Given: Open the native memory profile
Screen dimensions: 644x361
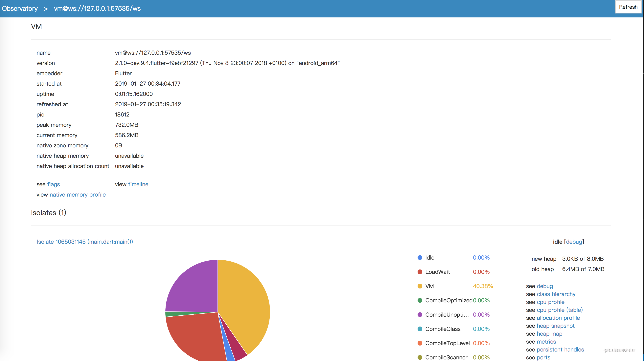Looking at the screenshot, I should 78,195.
